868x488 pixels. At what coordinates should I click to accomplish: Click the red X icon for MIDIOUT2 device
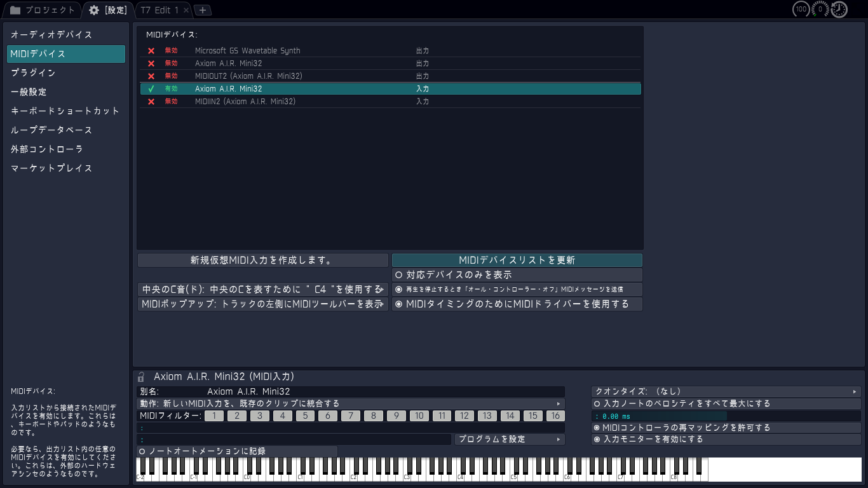coord(151,76)
